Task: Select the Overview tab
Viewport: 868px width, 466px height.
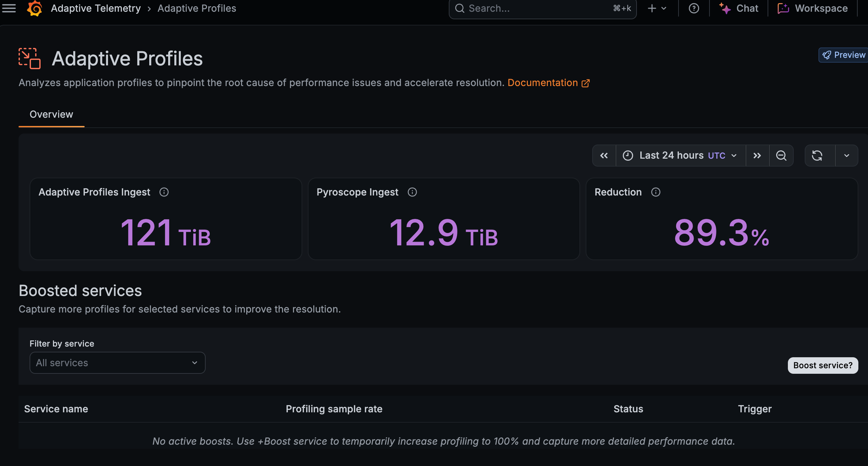Action: 51,114
